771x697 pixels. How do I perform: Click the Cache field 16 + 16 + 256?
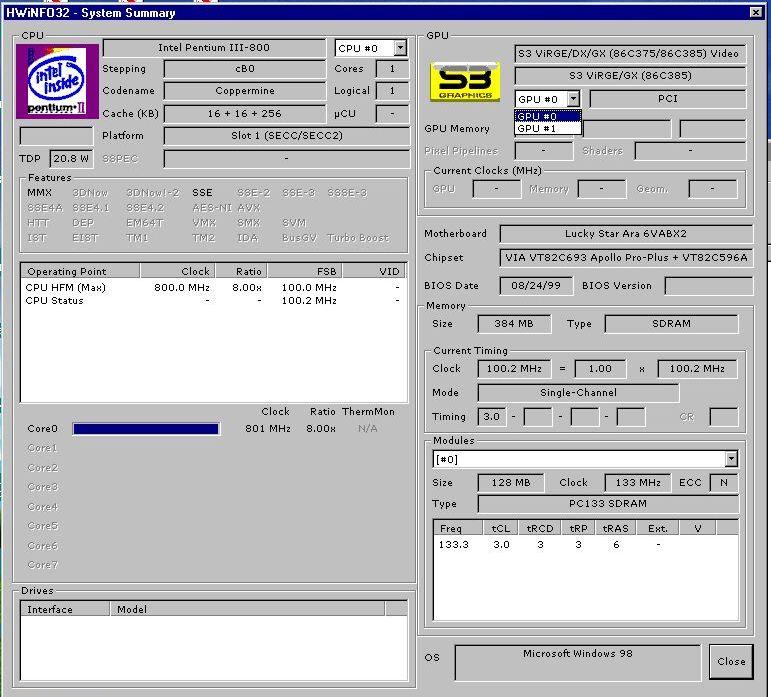(245, 114)
